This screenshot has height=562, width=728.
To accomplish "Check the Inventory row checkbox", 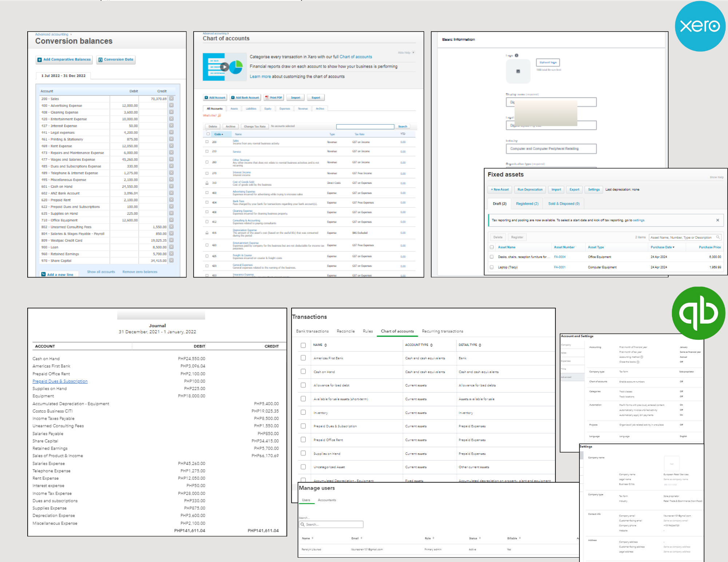I will (x=303, y=412).
